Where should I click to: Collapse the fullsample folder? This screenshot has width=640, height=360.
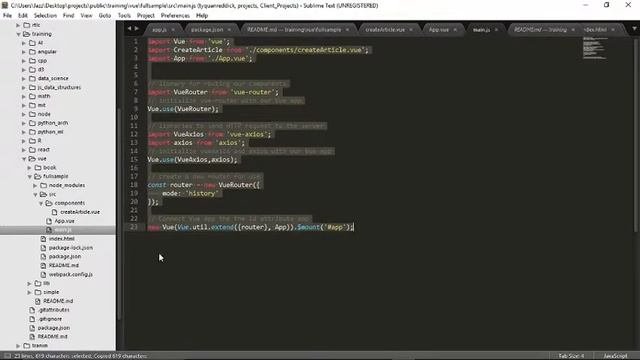click(30, 176)
